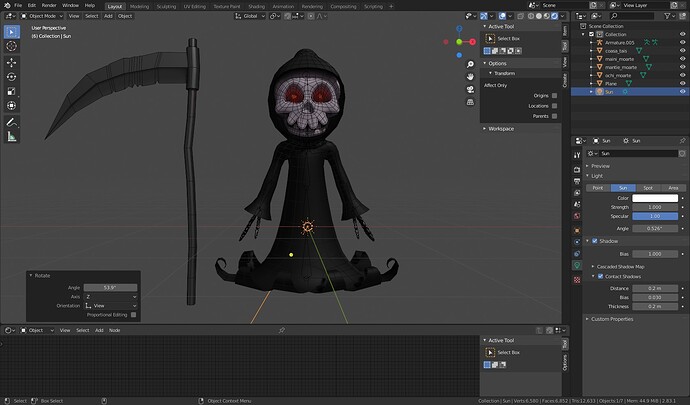Image resolution: width=690 pixels, height=405 pixels.
Task: Open the rotation Axis Z dropdown
Action: (110, 297)
